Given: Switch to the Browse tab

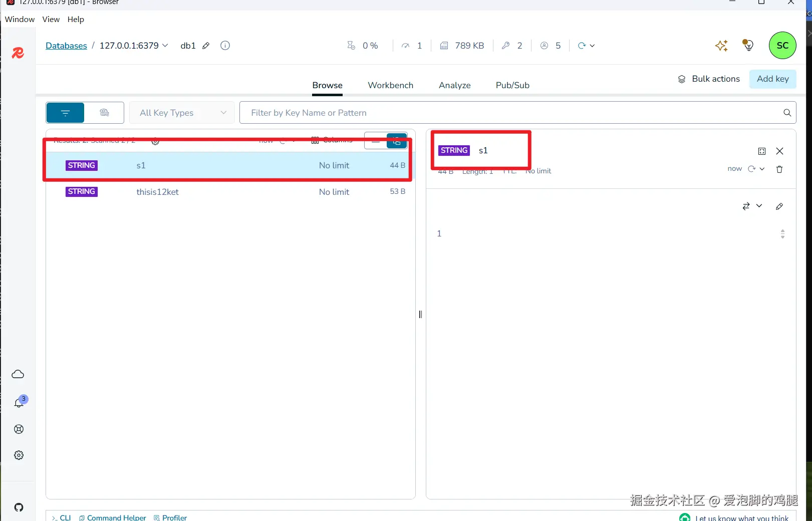Looking at the screenshot, I should (328, 85).
